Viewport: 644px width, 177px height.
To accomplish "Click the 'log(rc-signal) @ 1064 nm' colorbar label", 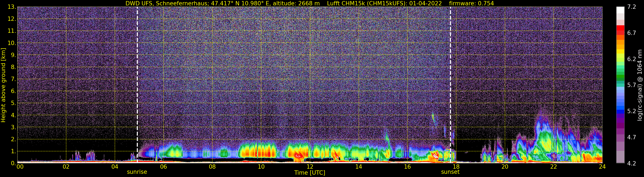I will [x=640, y=85].
